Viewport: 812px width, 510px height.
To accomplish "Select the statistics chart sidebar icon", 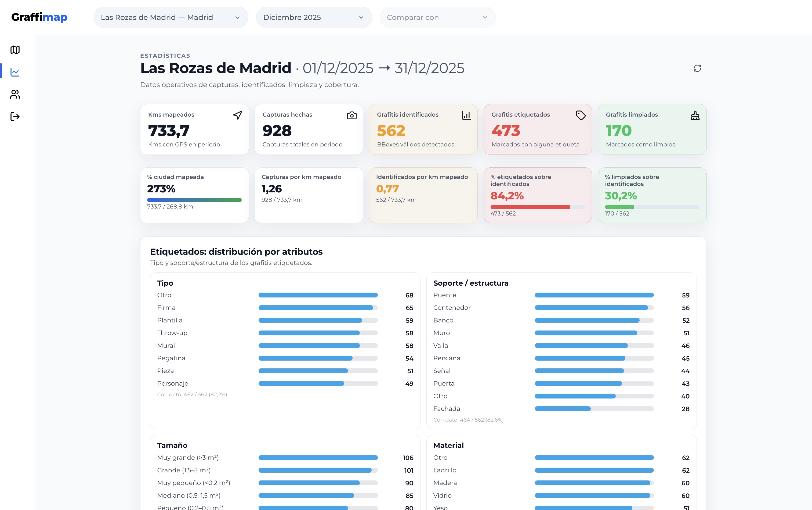I will 15,72.
